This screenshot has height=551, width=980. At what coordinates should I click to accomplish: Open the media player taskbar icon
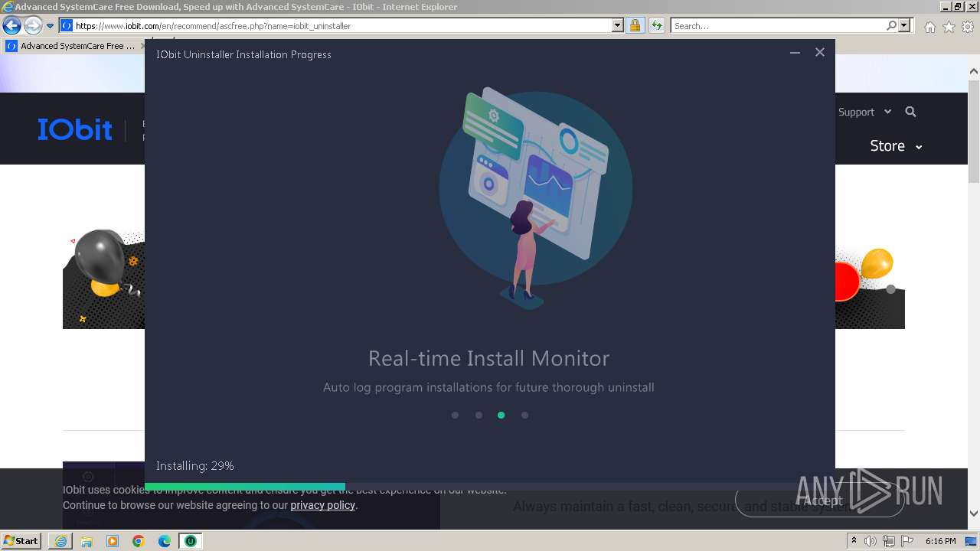(x=113, y=541)
